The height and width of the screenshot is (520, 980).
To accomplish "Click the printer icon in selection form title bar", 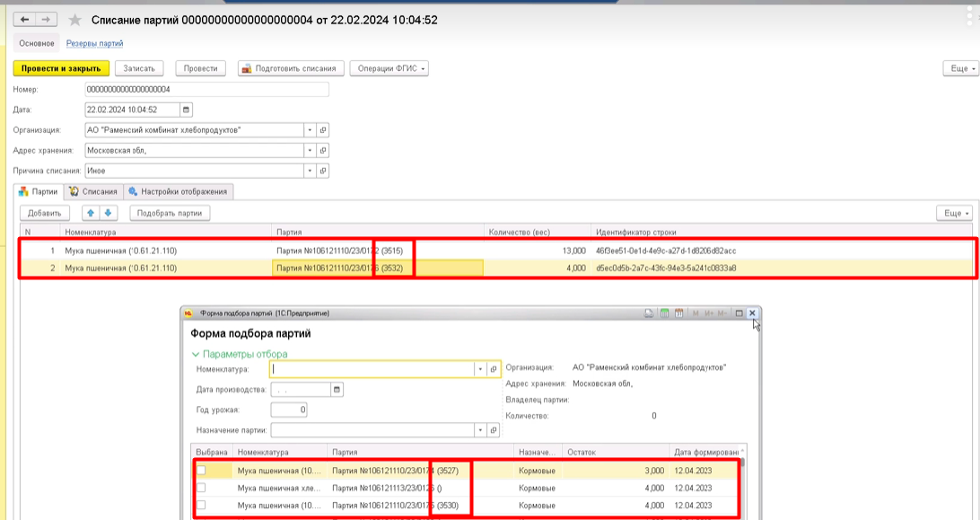I will pos(649,313).
